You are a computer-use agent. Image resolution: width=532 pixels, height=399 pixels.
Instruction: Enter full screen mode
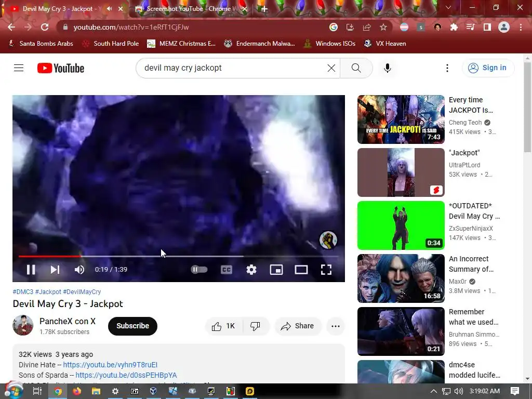pos(326,270)
